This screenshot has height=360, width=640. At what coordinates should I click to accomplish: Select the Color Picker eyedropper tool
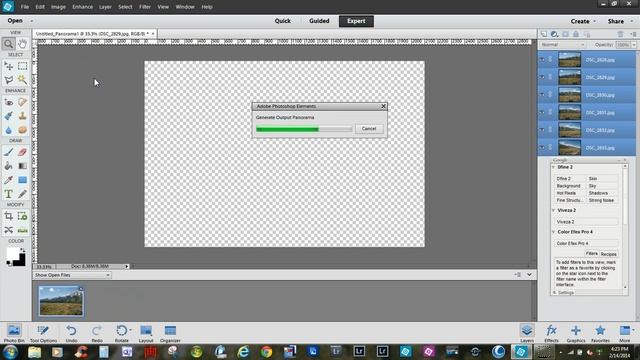(8, 180)
